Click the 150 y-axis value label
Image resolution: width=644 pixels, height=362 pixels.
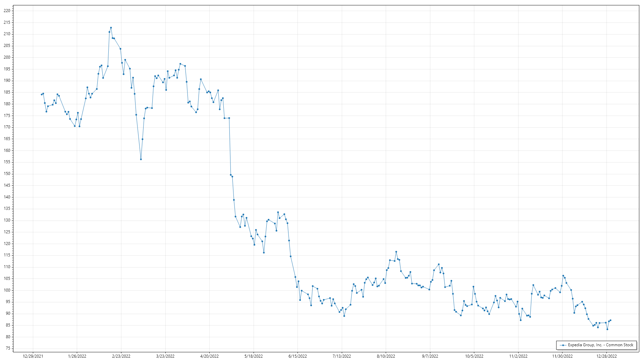[7, 174]
